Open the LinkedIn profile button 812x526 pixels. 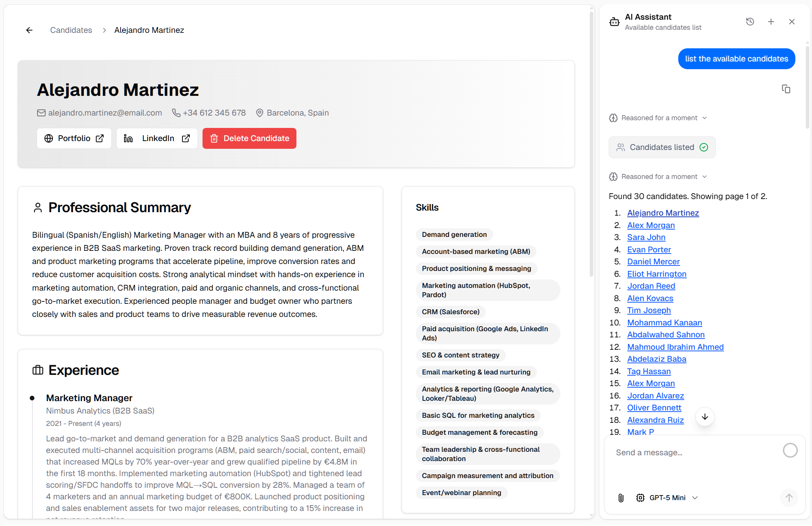tap(157, 138)
